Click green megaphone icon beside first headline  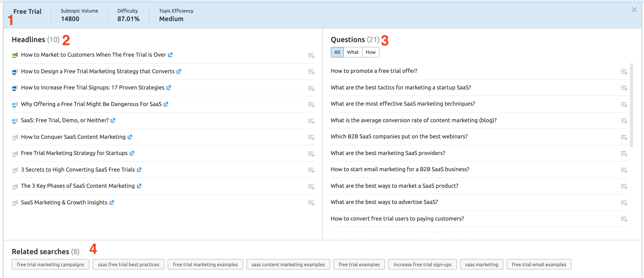tap(15, 55)
